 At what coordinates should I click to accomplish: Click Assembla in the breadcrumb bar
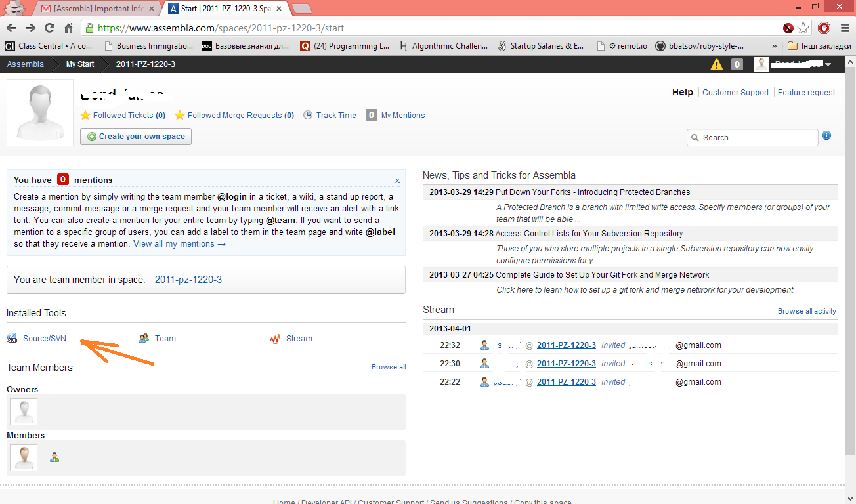click(26, 64)
